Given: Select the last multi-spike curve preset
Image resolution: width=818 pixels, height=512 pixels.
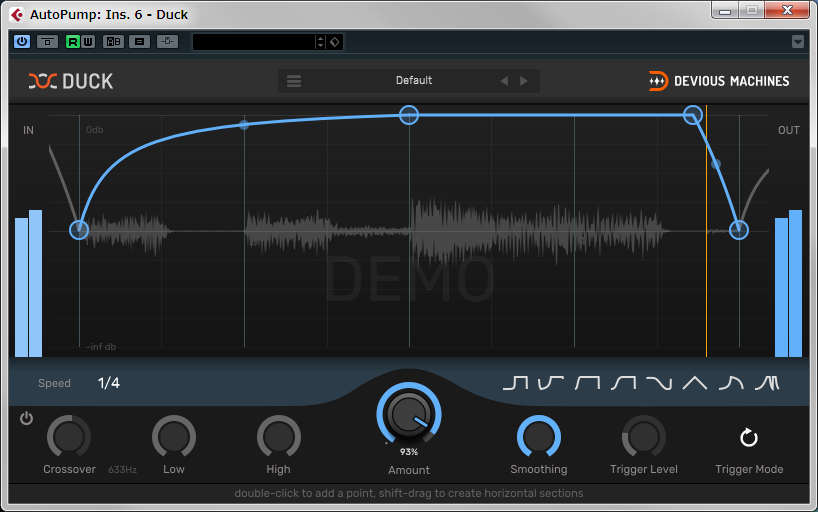Looking at the screenshot, I should [x=767, y=383].
